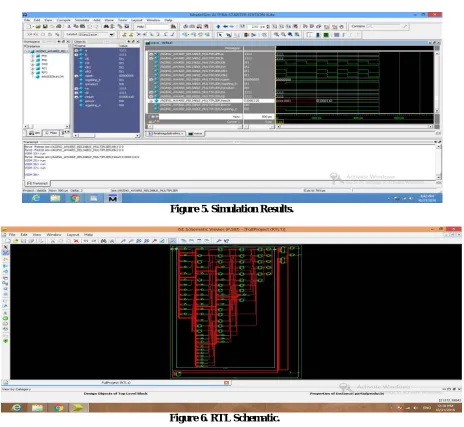Switch to the Files tab in Workspace
The image size is (464, 427).
point(51,133)
